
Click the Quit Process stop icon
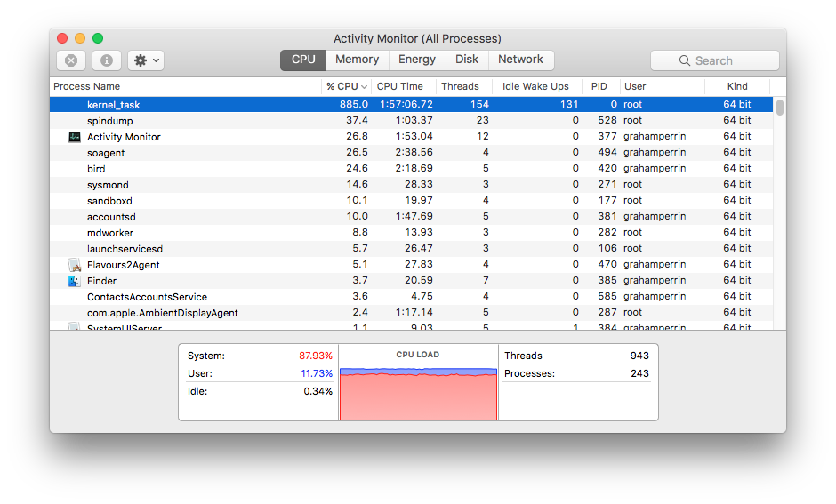71,60
